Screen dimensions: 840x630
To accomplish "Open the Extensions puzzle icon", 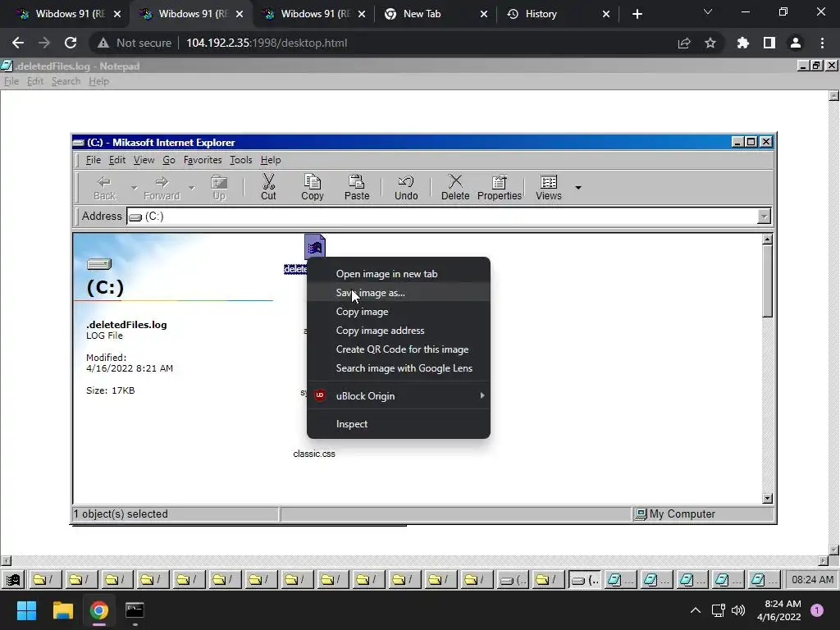I will [742, 43].
